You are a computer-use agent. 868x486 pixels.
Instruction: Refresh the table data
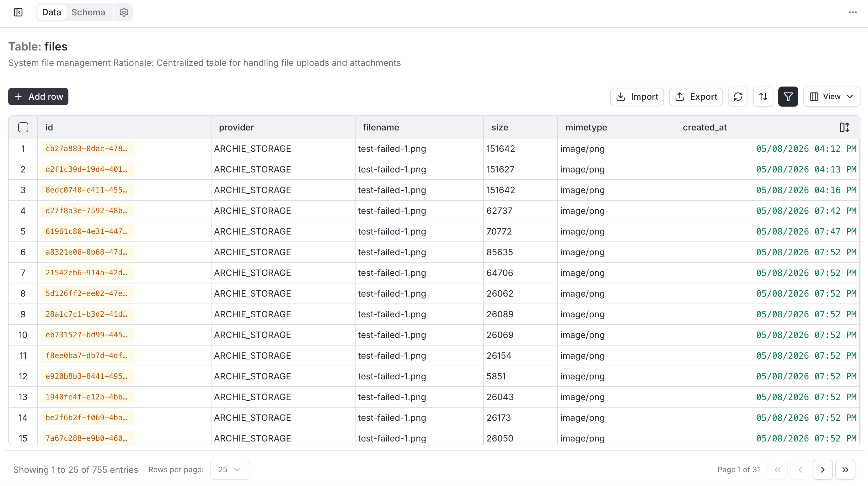(x=738, y=97)
